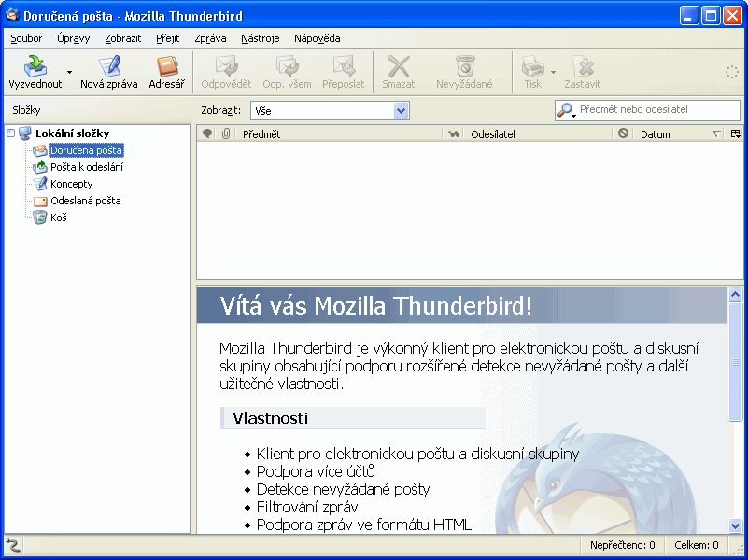The height and width of the screenshot is (560, 748).
Task: Click the attachment paperclip column header
Action: 226,134
